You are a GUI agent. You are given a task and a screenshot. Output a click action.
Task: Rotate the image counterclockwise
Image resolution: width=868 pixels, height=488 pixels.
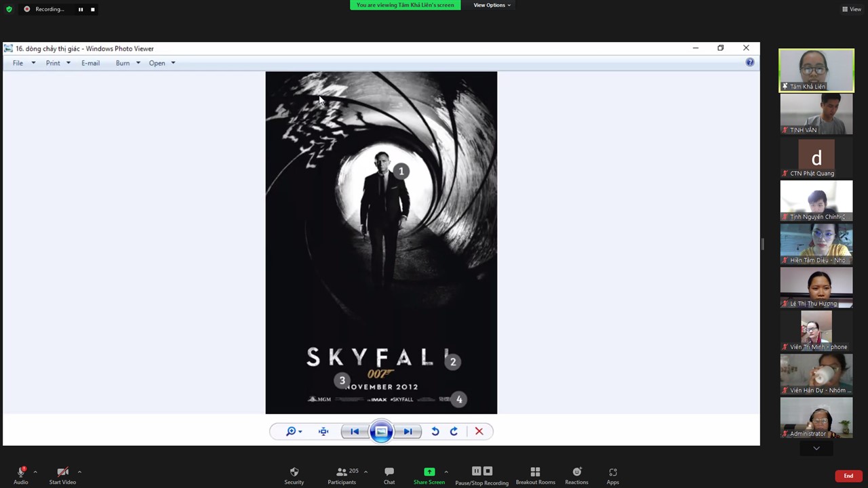[435, 432]
